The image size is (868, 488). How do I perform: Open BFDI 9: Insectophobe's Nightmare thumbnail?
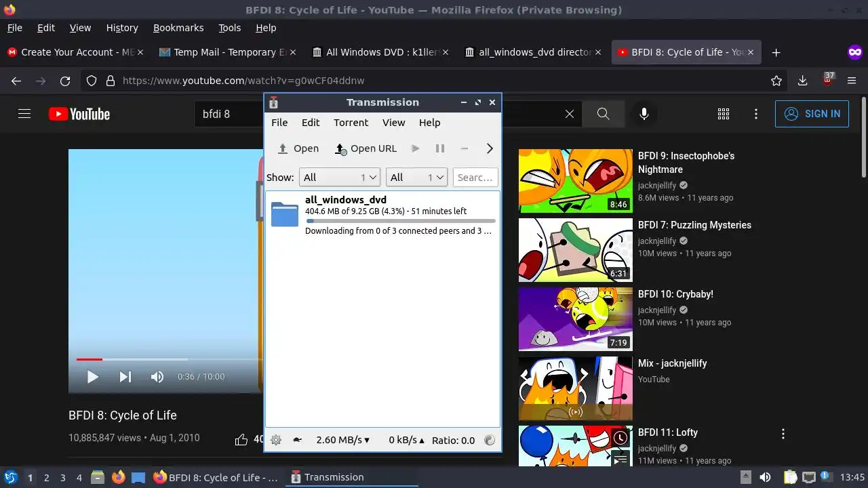point(576,181)
